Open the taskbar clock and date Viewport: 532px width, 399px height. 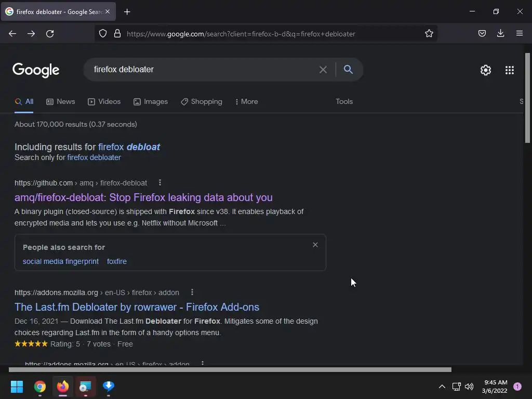pos(495,387)
